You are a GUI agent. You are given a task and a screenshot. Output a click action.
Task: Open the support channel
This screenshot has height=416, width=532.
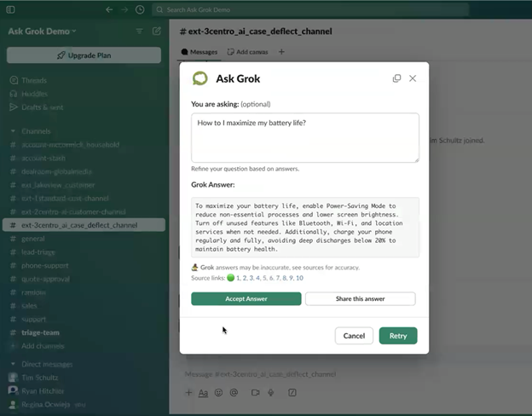pos(33,320)
